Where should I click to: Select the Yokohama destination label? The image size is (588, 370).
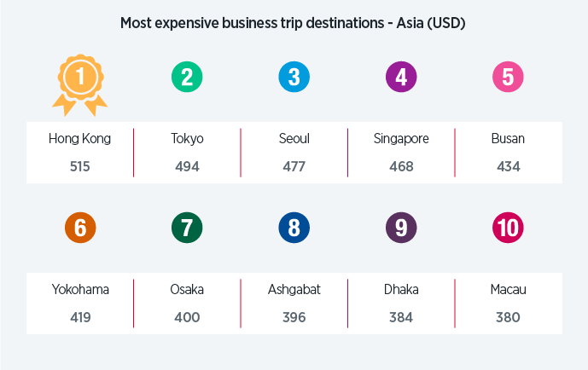click(80, 289)
